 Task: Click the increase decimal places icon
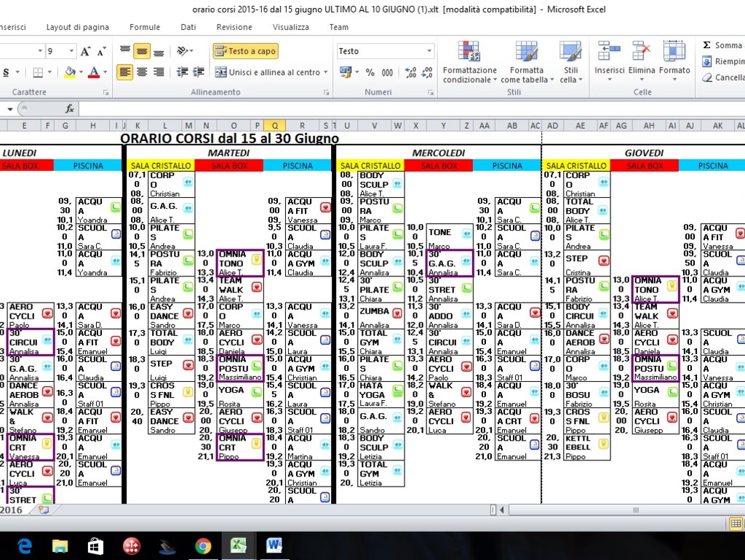click(410, 72)
